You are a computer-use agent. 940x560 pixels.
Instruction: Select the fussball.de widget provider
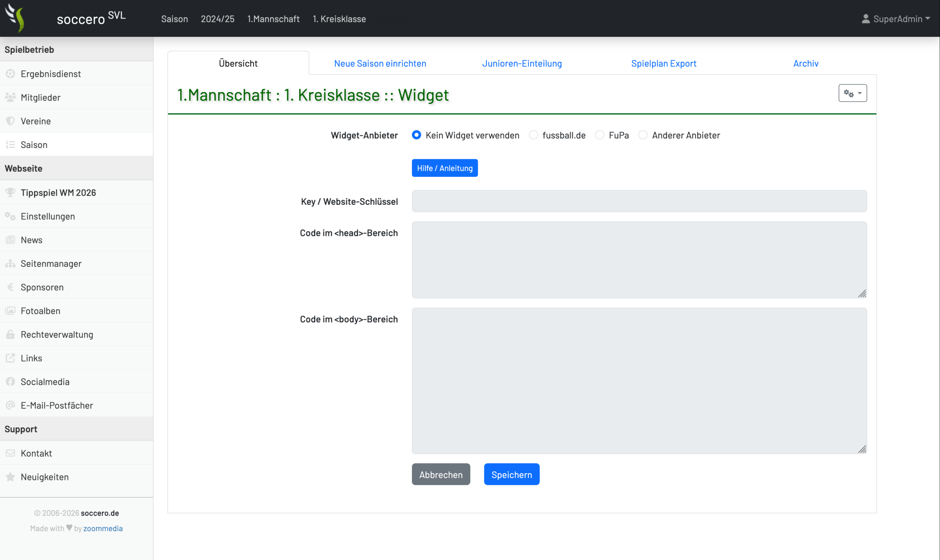tap(534, 135)
